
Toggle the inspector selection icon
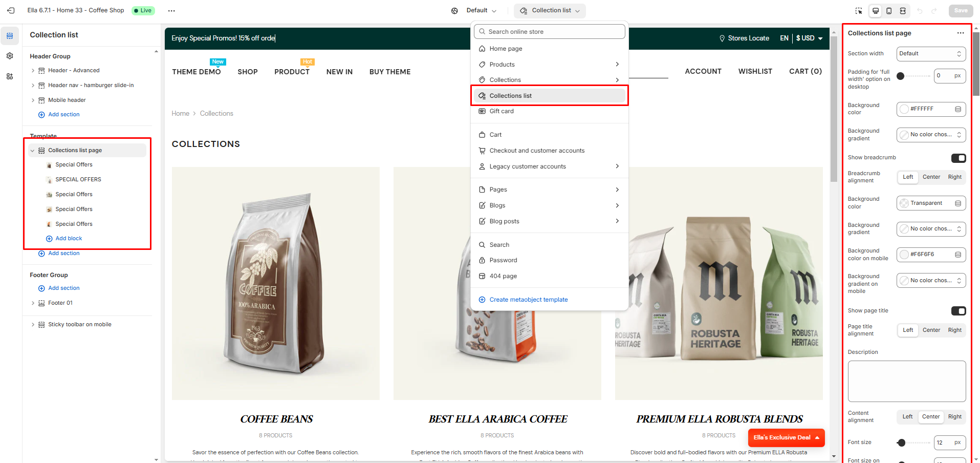859,11
